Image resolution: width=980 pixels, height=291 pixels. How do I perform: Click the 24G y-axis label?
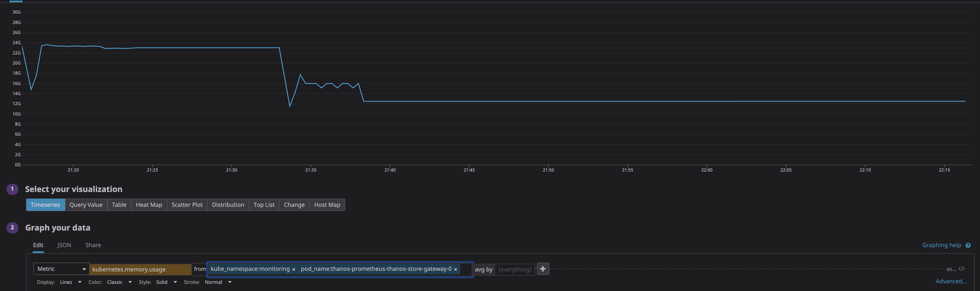coord(16,43)
